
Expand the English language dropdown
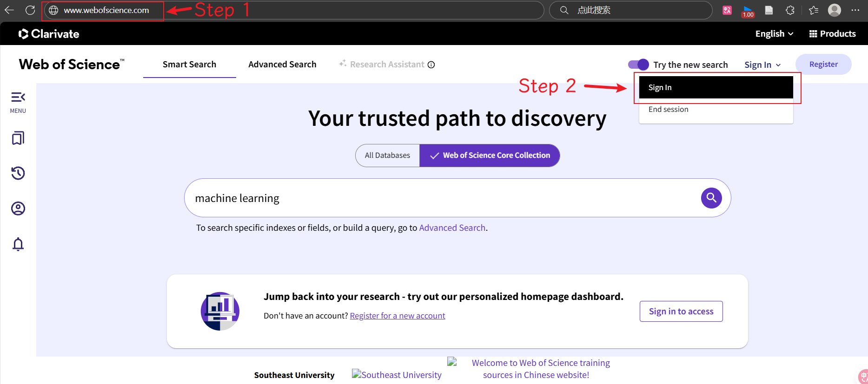tap(774, 34)
